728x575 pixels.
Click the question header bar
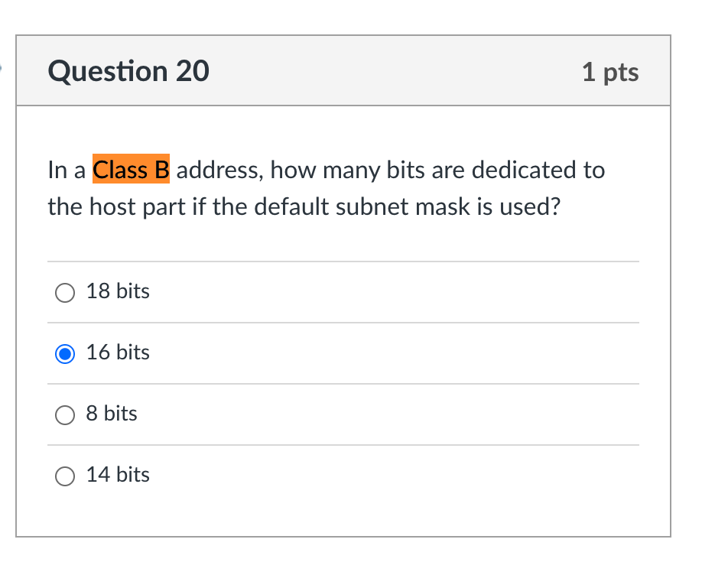click(344, 71)
